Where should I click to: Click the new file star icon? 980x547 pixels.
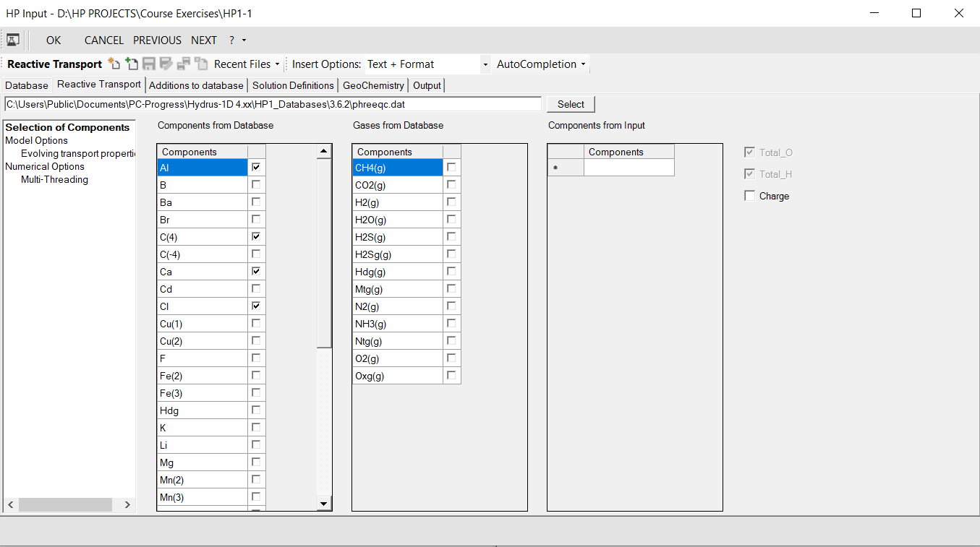click(x=114, y=64)
